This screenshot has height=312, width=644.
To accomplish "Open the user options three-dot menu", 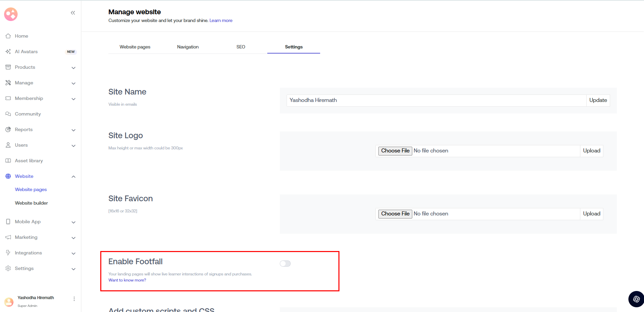I will (74, 299).
